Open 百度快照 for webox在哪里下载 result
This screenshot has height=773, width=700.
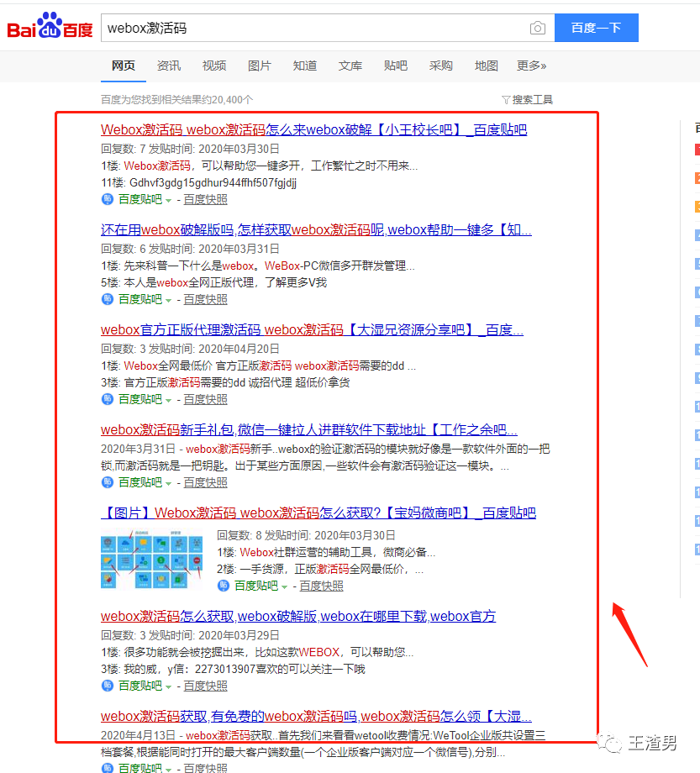click(206, 686)
